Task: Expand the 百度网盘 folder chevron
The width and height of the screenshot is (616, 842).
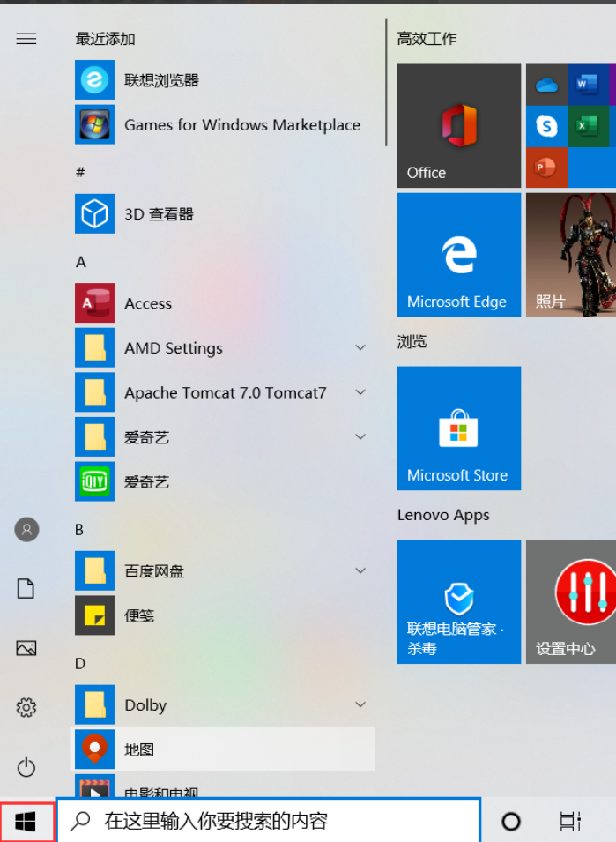Action: [360, 570]
